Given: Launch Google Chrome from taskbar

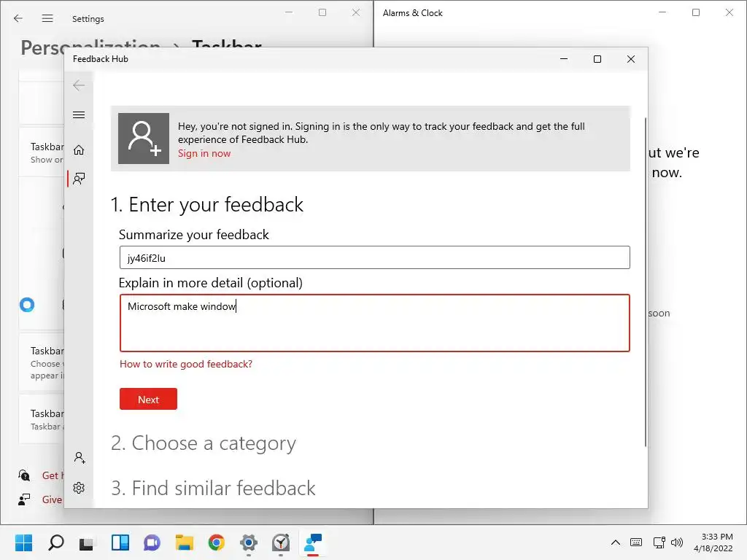Looking at the screenshot, I should (x=216, y=542).
